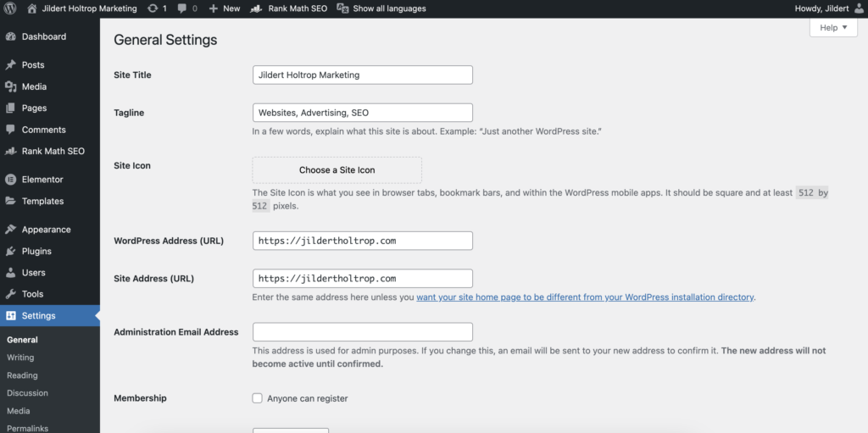The height and width of the screenshot is (433, 868).
Task: Open the Templates menu item
Action: 50,201
